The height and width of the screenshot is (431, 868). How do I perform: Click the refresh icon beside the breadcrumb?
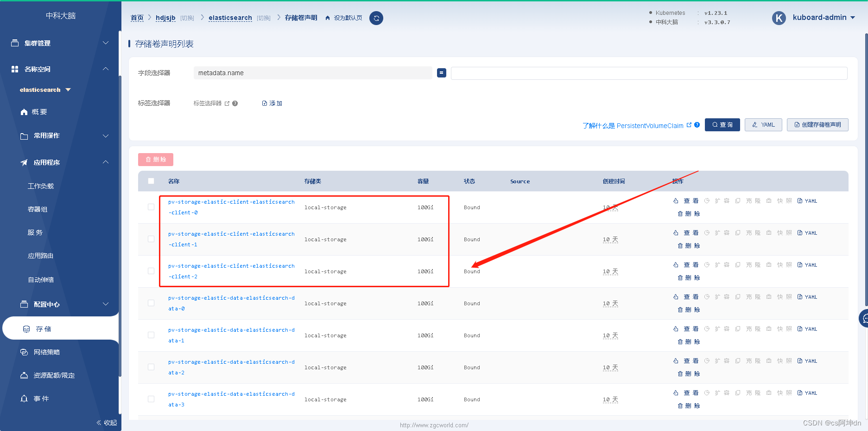[x=376, y=18]
